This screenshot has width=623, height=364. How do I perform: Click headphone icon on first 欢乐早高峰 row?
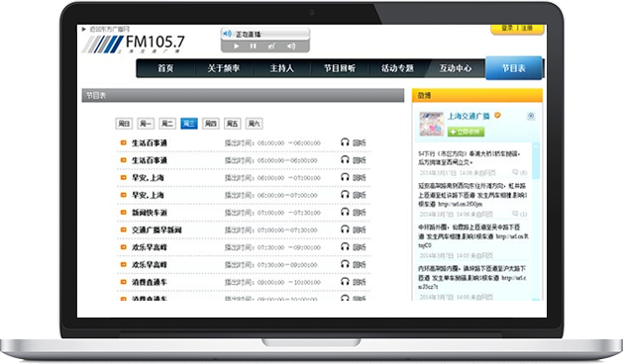click(345, 247)
